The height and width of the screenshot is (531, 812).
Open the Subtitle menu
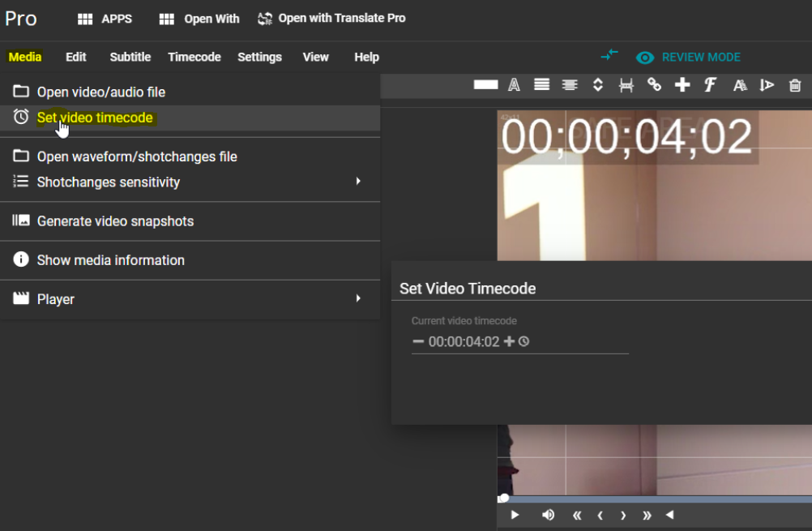pyautogui.click(x=130, y=57)
